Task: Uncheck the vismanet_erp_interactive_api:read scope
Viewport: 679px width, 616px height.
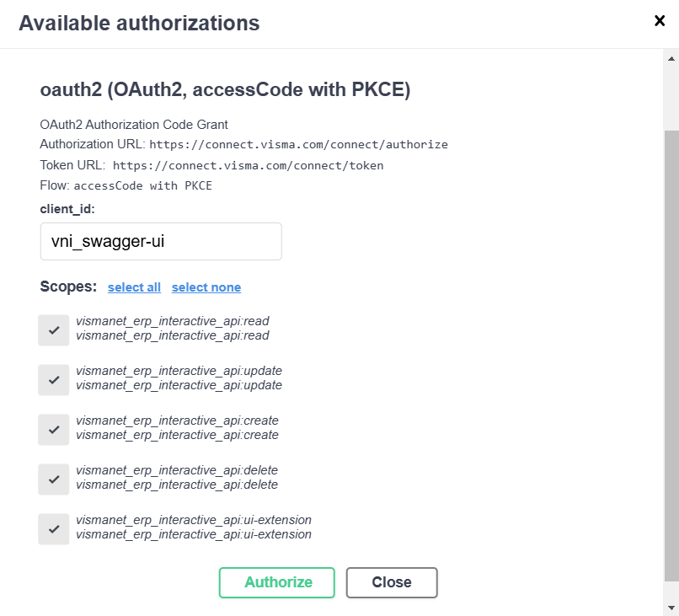Action: point(53,329)
